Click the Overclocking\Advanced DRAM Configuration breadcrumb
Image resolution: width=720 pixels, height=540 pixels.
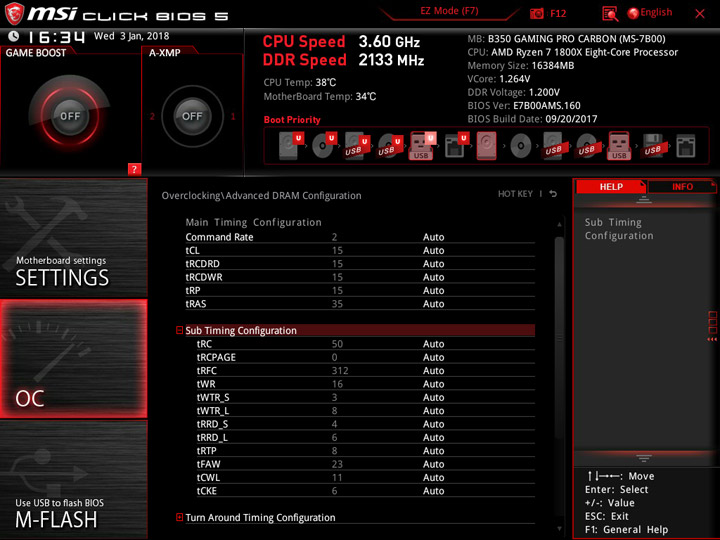tap(261, 195)
